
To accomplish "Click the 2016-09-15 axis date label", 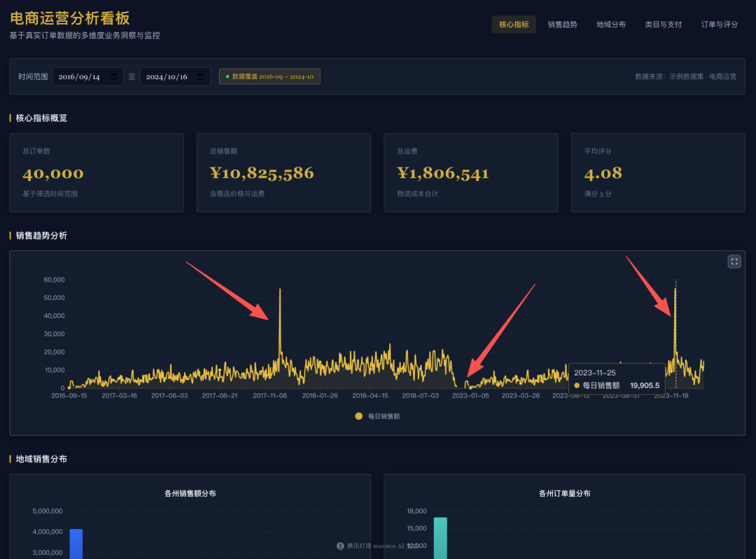I will coord(69,396).
